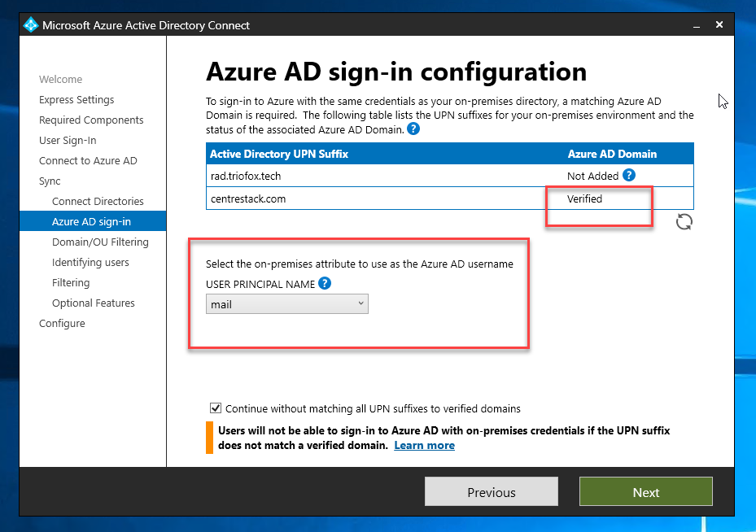Click Azure AD Domain column header
756x532 pixels.
612,154
